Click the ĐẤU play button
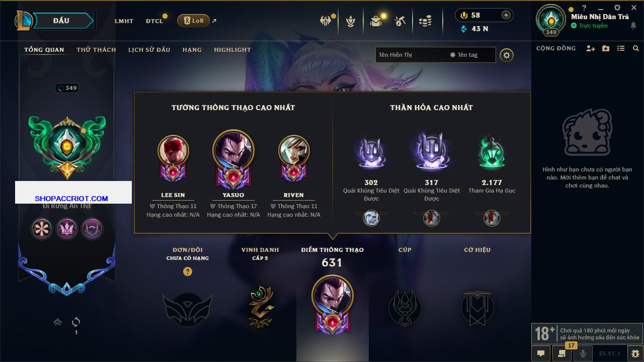 [61, 21]
